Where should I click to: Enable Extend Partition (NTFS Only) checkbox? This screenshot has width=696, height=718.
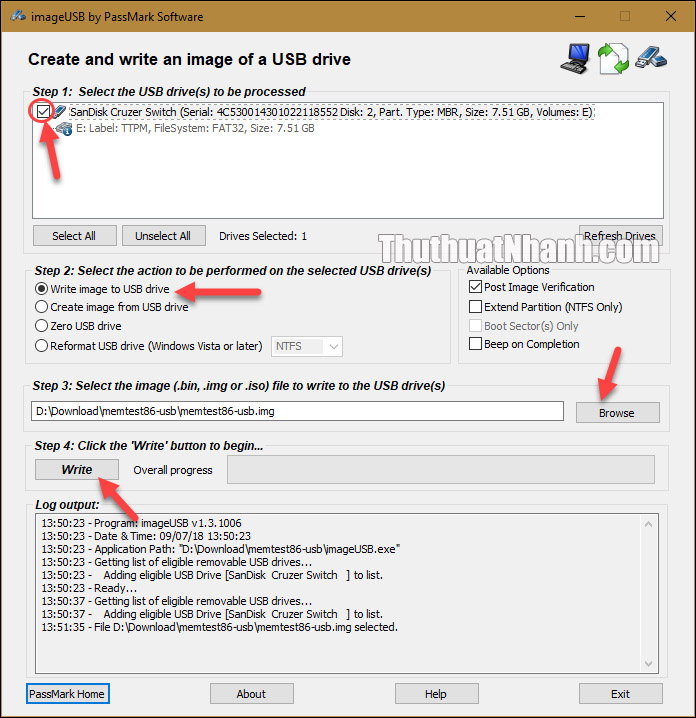[475, 306]
